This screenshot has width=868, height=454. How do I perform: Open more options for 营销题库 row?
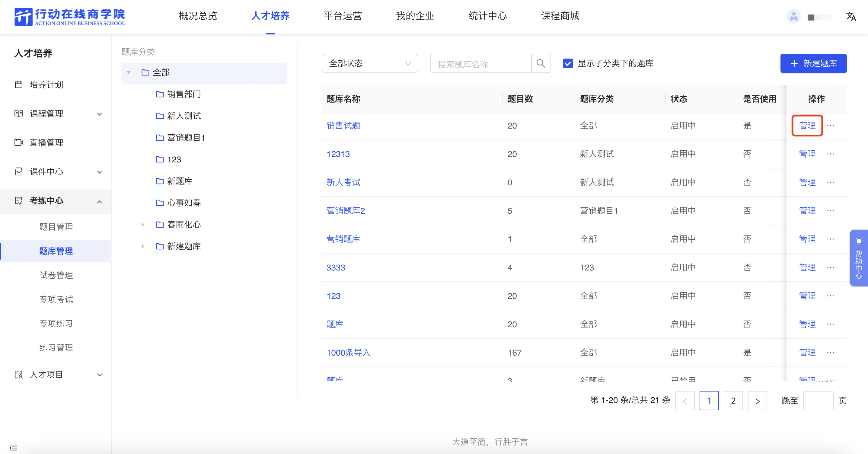point(831,239)
